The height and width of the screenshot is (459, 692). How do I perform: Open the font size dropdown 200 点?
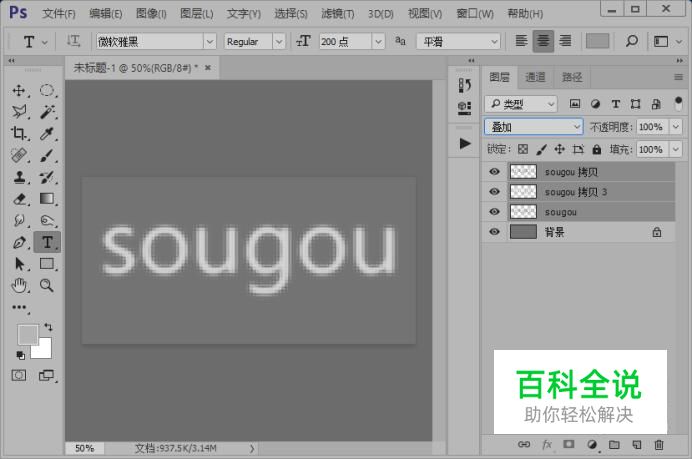point(378,41)
